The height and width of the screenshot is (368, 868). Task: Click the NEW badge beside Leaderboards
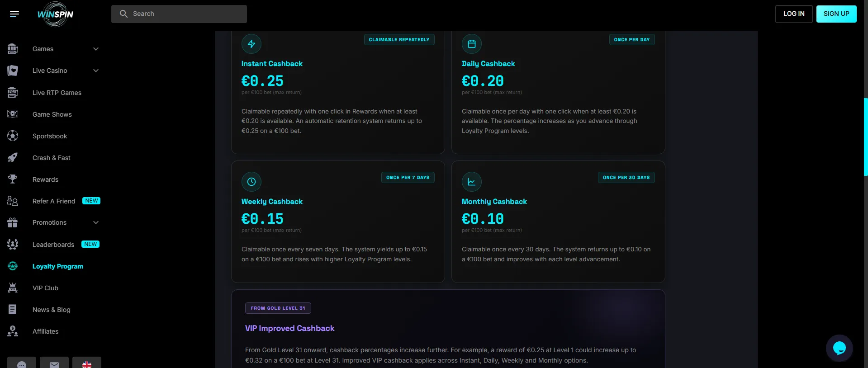[x=90, y=244]
